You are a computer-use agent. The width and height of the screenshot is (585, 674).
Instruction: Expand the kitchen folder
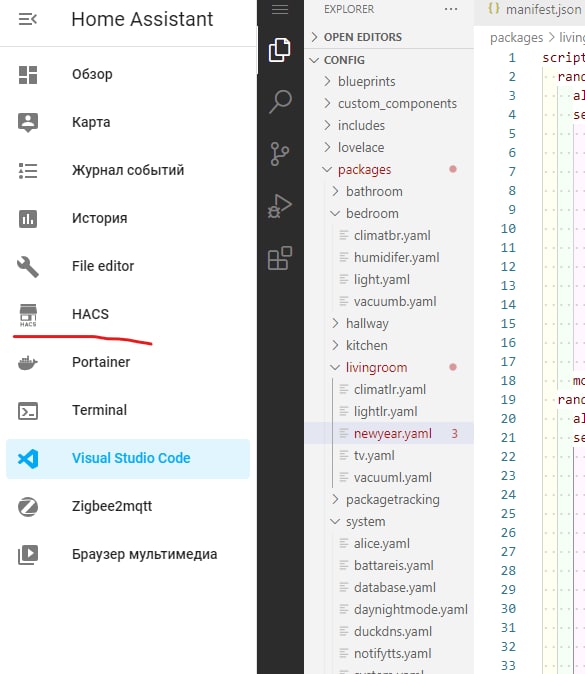pyautogui.click(x=336, y=345)
